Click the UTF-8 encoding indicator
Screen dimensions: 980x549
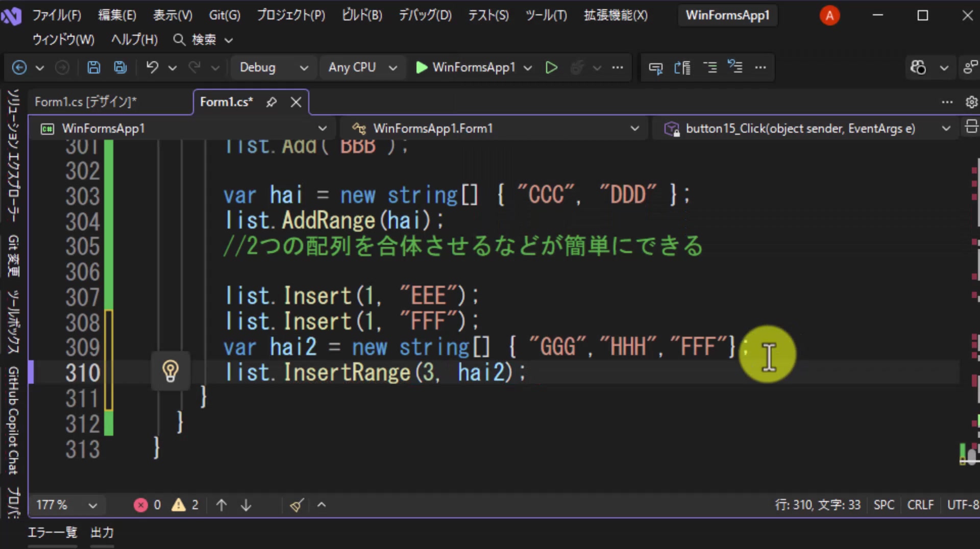963,505
